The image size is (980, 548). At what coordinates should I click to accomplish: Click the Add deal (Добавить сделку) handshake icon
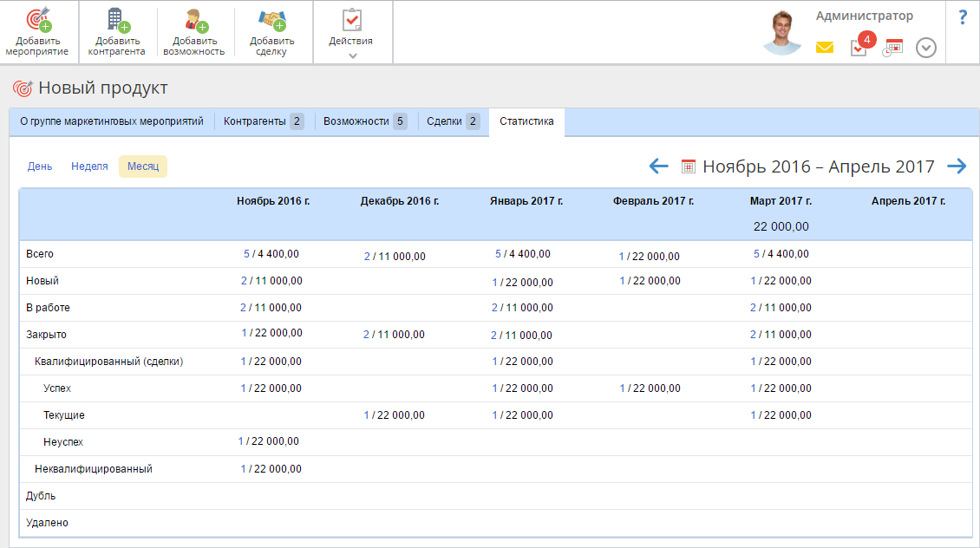[x=271, y=20]
